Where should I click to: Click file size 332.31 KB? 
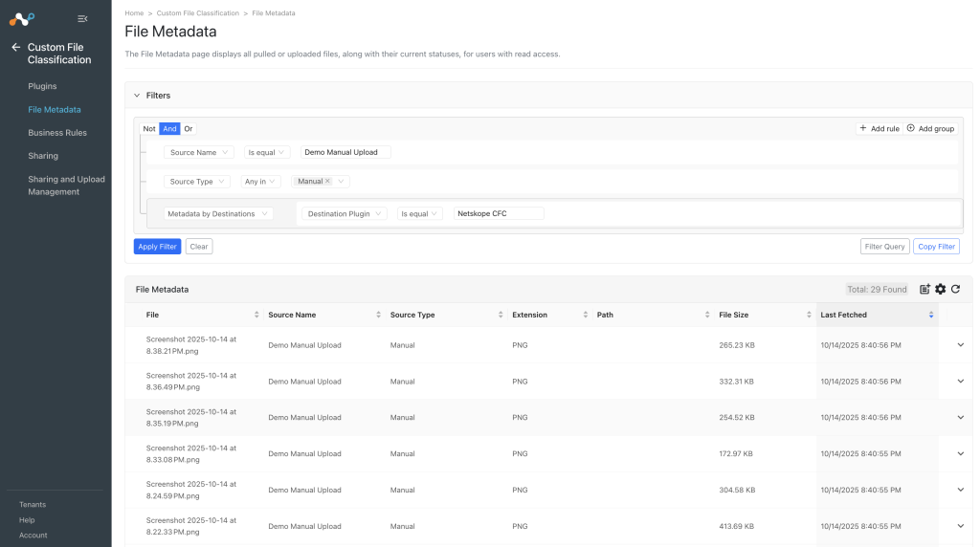click(x=736, y=382)
